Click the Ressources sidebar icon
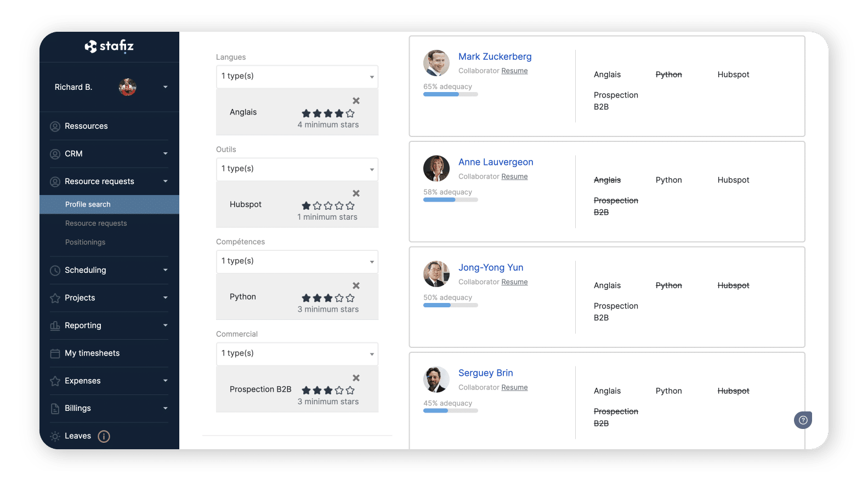Screen dimensions: 868x481 pos(55,127)
